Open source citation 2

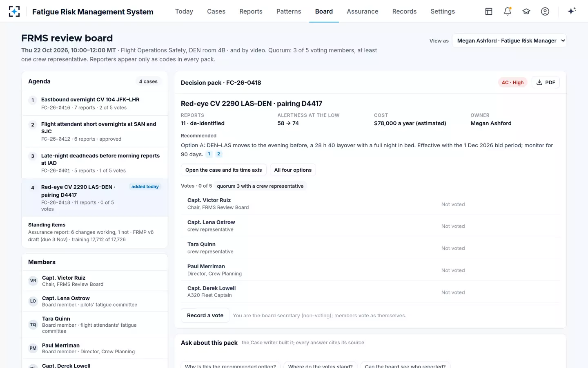click(218, 154)
